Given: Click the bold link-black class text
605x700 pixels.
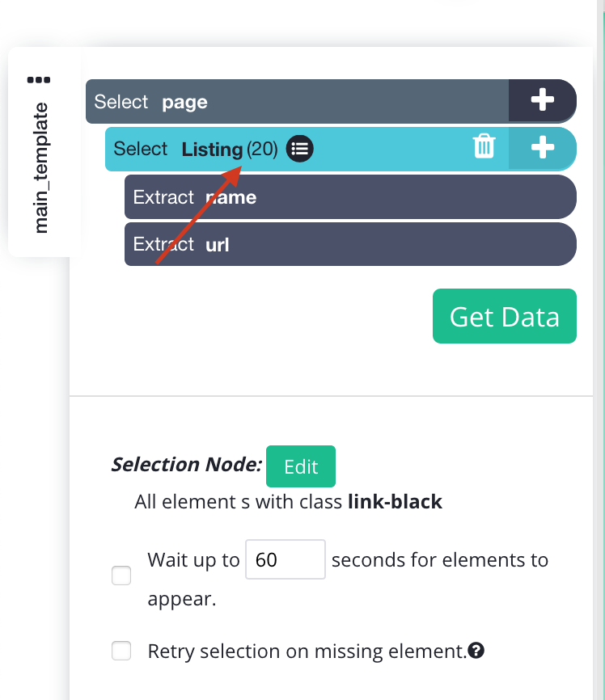Looking at the screenshot, I should [x=395, y=502].
